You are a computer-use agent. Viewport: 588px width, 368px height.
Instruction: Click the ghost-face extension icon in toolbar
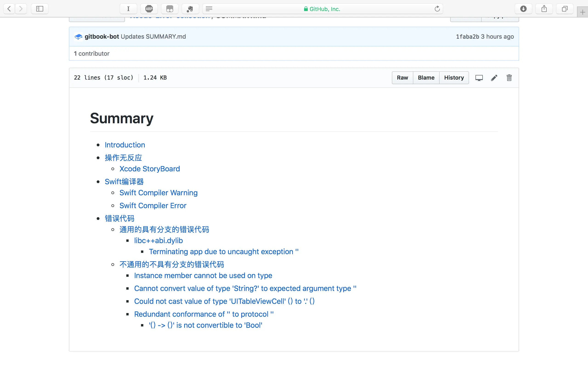point(170,9)
